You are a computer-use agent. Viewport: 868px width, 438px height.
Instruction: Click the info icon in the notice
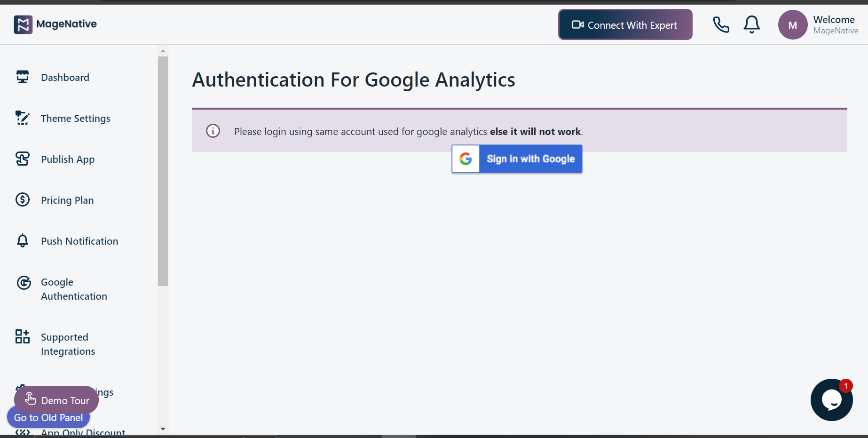213,131
